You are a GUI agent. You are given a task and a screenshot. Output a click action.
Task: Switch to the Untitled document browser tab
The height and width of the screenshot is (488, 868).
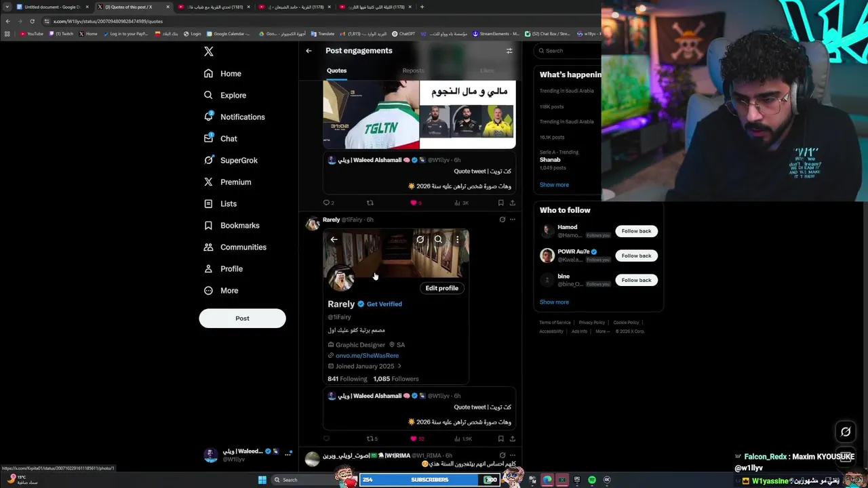pos(52,7)
